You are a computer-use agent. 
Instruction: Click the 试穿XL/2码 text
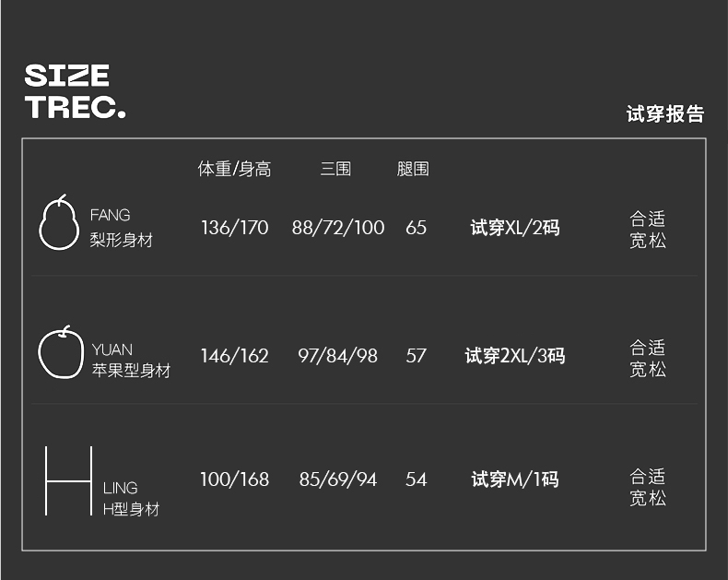tap(514, 228)
